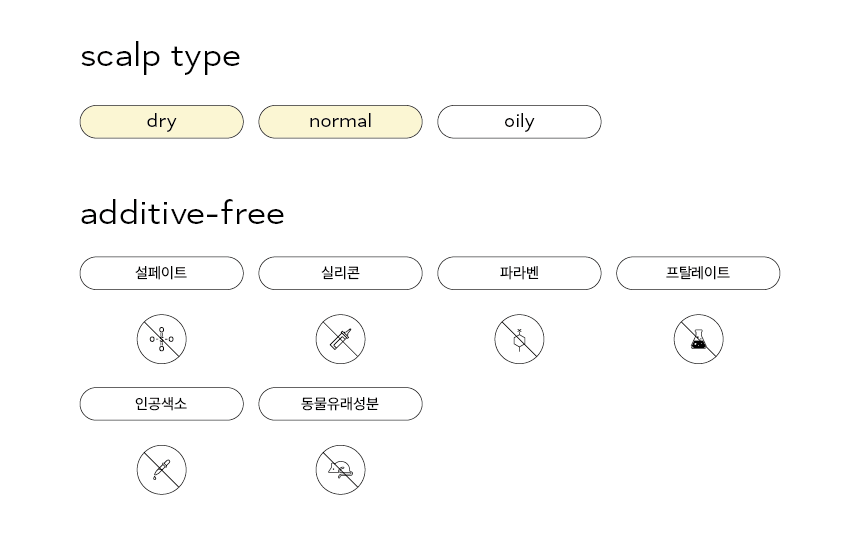The width and height of the screenshot is (860, 533).
Task: Click the scalp type heading
Action: pos(161,57)
